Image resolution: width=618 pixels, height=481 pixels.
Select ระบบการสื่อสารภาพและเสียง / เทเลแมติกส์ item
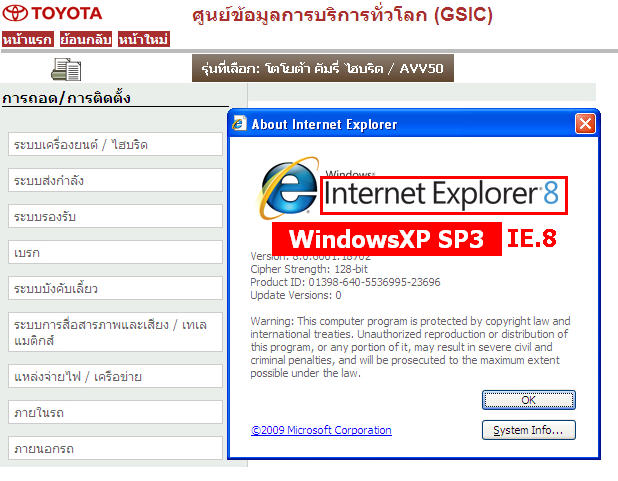coord(115,332)
